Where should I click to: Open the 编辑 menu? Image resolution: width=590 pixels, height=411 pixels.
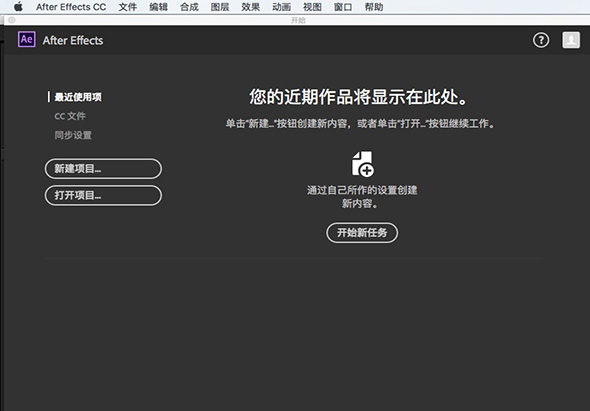coord(158,7)
